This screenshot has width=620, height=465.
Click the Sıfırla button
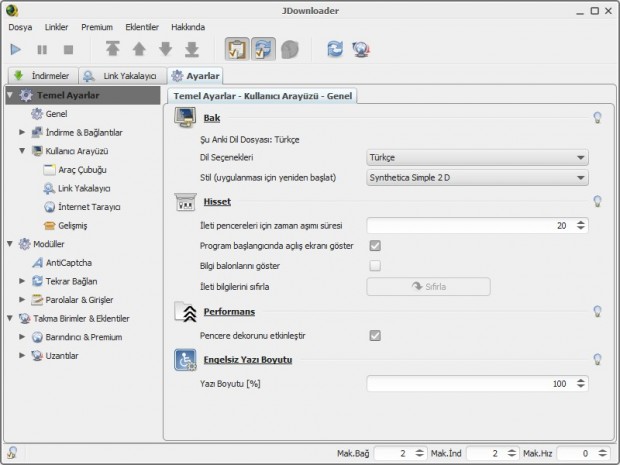pyautogui.click(x=429, y=286)
